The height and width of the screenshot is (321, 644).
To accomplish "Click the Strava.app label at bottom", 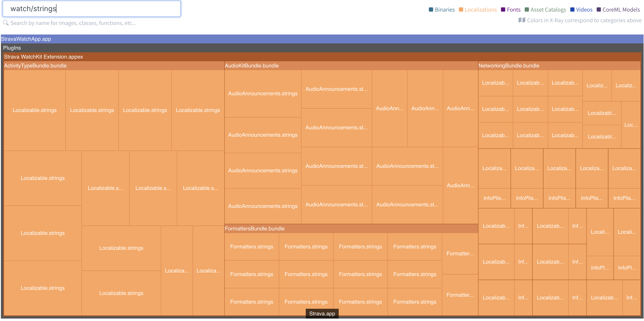I will coord(322,313).
